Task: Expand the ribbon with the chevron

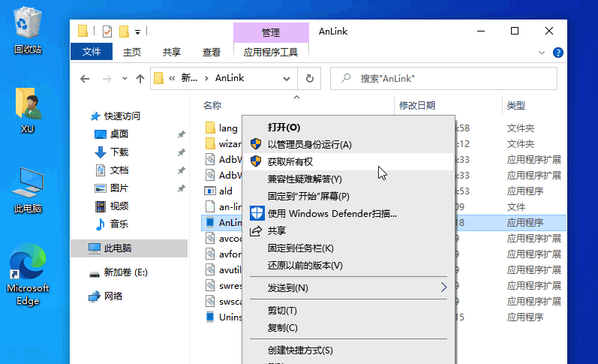Action: (x=542, y=53)
